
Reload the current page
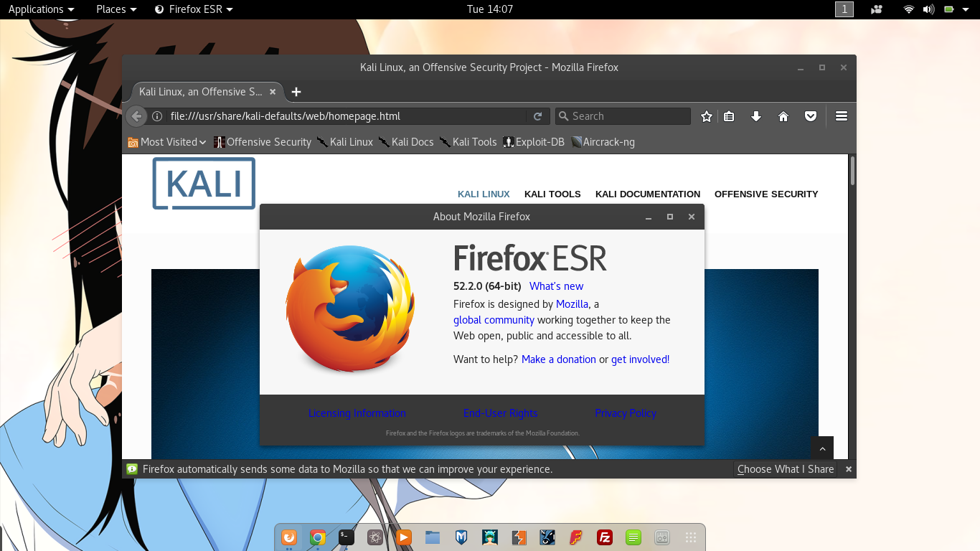[x=537, y=116]
